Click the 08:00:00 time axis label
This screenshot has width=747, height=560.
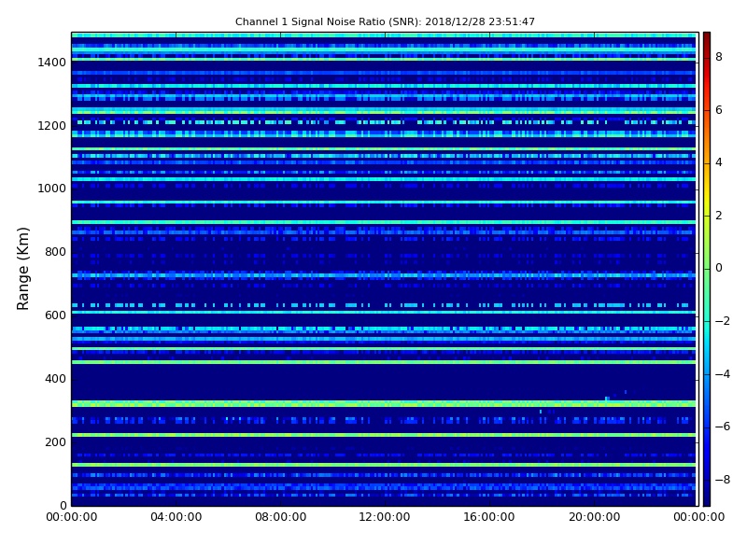point(281,517)
